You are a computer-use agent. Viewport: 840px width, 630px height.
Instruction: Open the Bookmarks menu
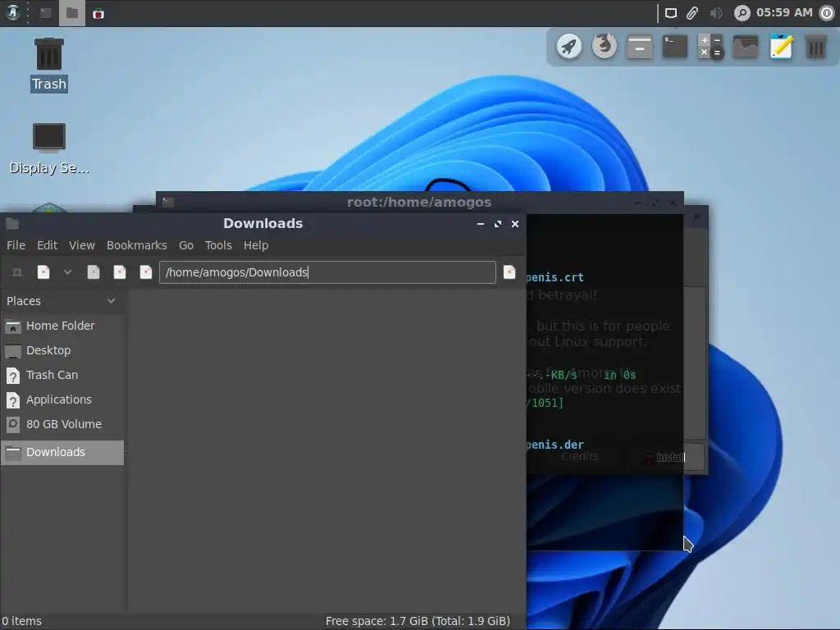coord(137,245)
